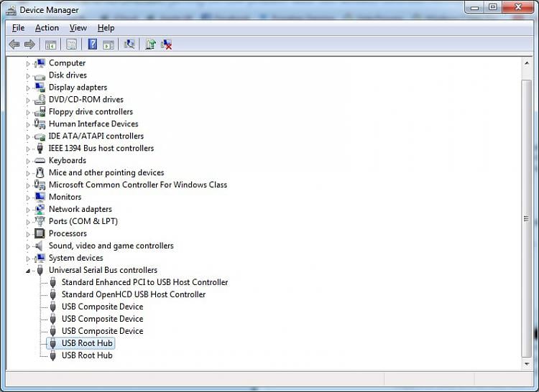This screenshot has height=392, width=539.
Task: Open the Help menu
Action: tap(106, 28)
